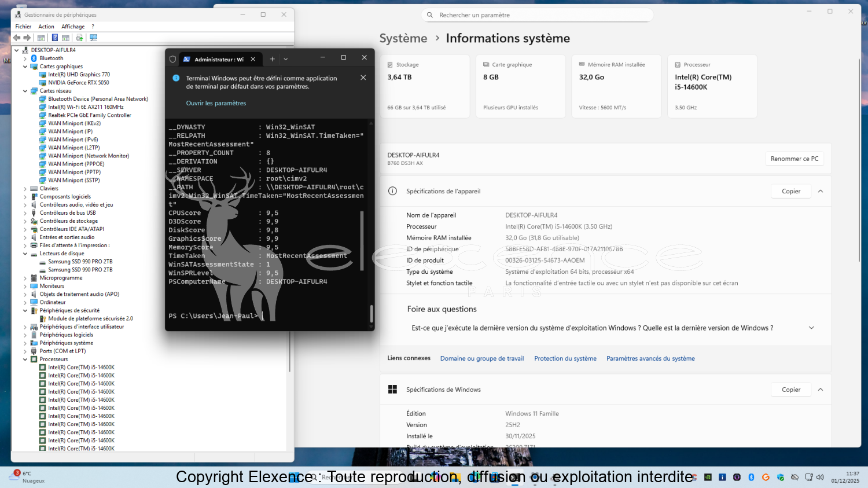Click the scan for hardware changes toolbar icon

(x=93, y=38)
